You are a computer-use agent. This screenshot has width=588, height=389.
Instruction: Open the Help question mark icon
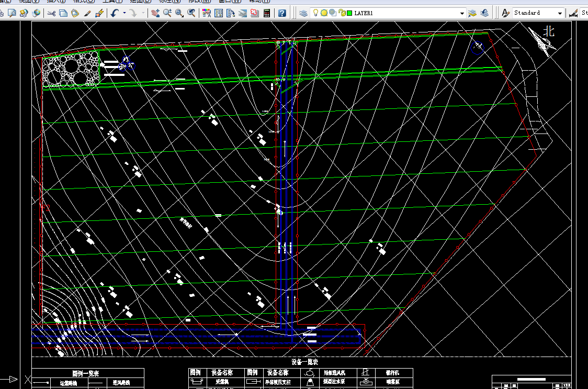pos(282,13)
